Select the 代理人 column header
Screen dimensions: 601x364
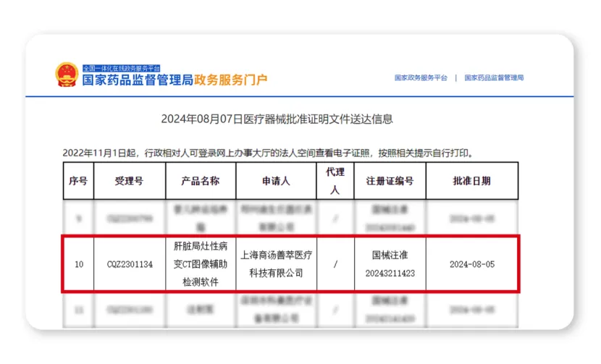[x=335, y=180]
